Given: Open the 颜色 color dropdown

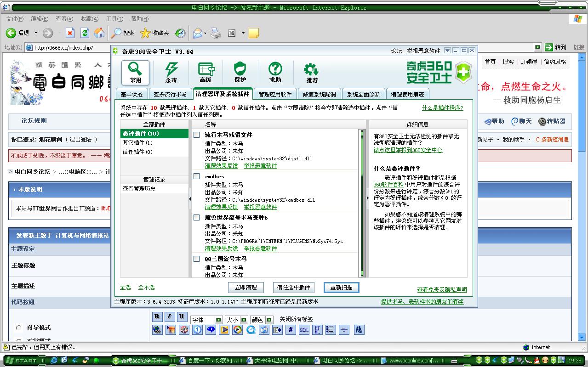Looking at the screenshot, I should coord(269,320).
